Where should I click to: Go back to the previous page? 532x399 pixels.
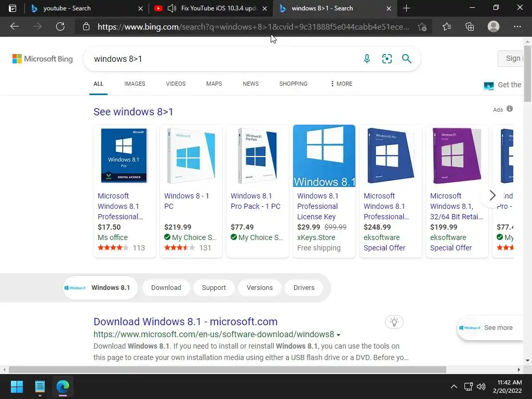15,26
